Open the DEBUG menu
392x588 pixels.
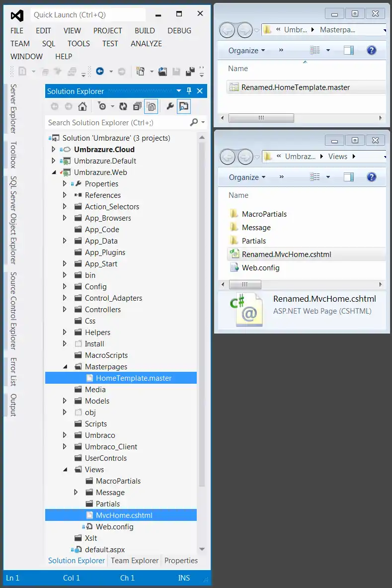pyautogui.click(x=179, y=31)
